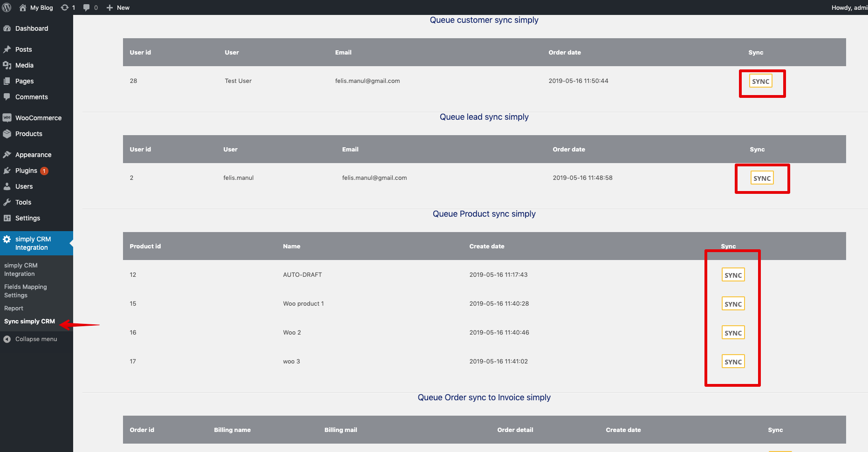This screenshot has height=452, width=868.
Task: Click the Plugins plug icon
Action: coord(7,171)
